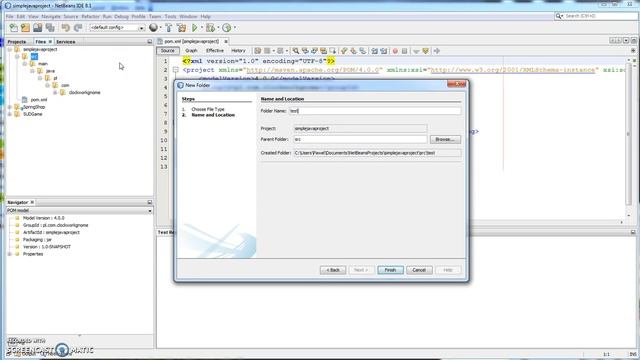This screenshot has width=640, height=360.
Task: Open the Refactor menu
Action: tap(90, 17)
